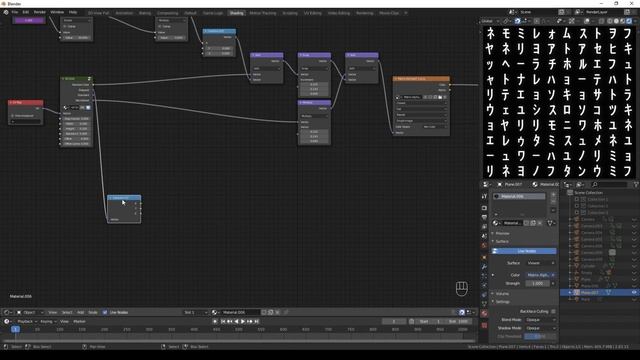Viewport: 640px width, 360px height.
Task: Open the Scene properties tab icon
Action: click(484, 236)
